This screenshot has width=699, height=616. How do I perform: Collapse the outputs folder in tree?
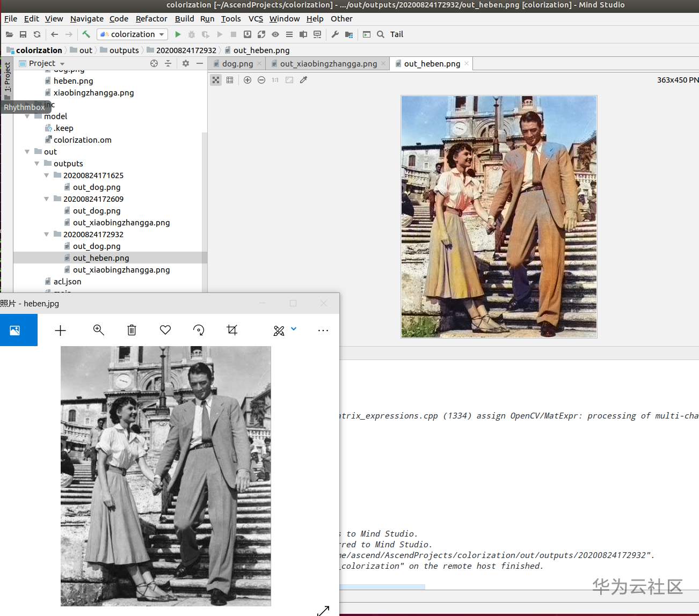[37, 164]
